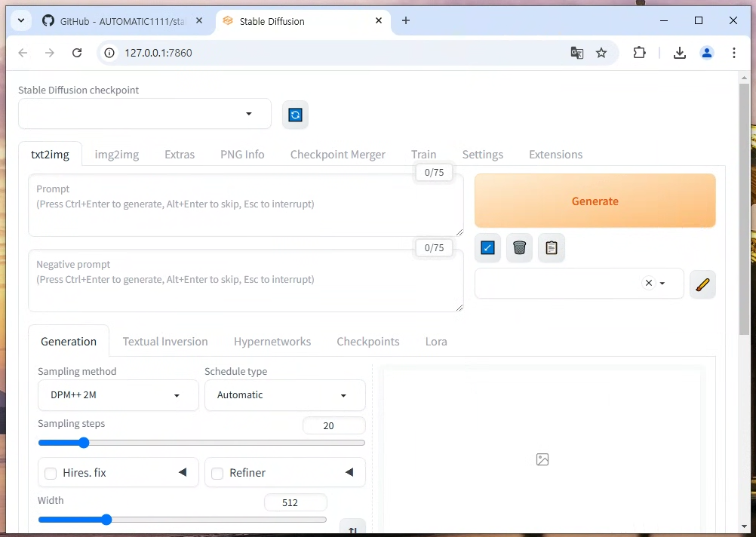Click into the Prompt text area

pos(246,205)
